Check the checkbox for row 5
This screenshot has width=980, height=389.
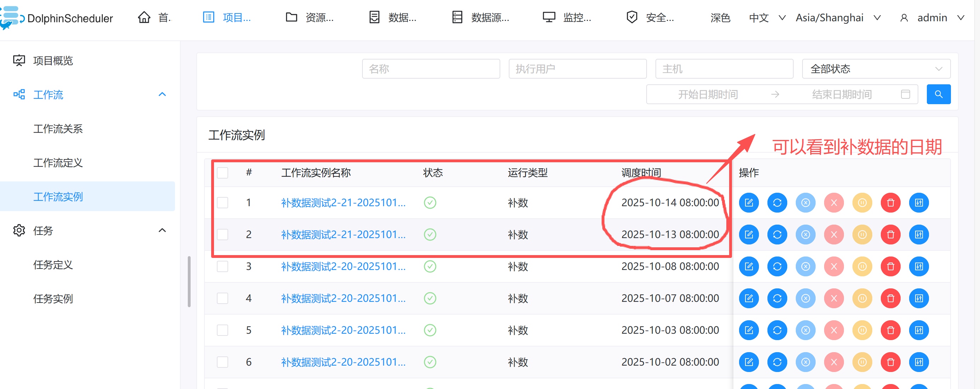223,331
